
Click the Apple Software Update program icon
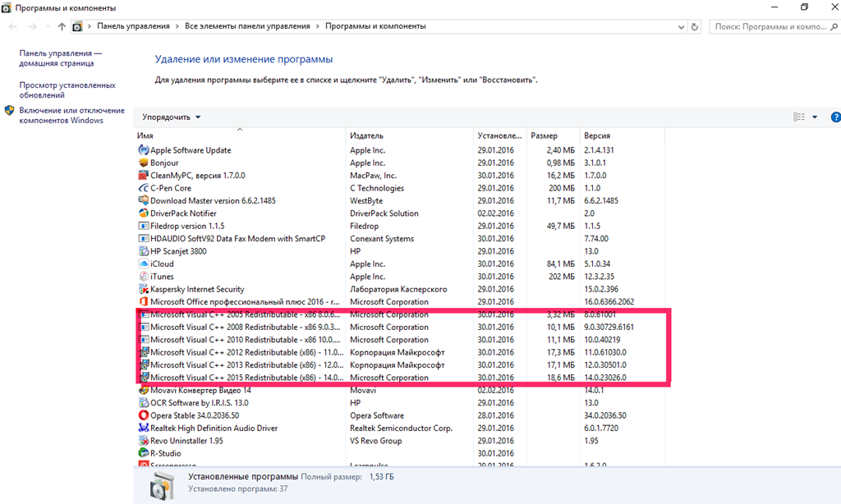point(143,150)
